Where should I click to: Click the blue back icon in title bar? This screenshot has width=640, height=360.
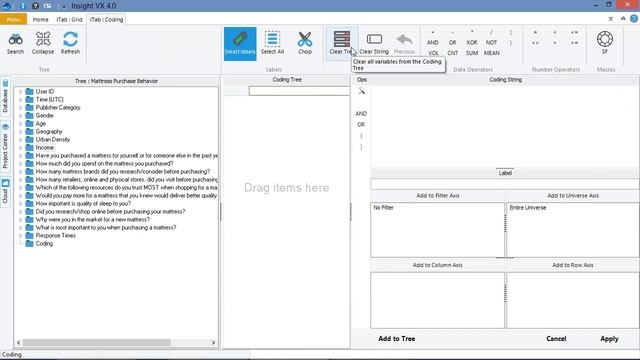(x=7, y=6)
